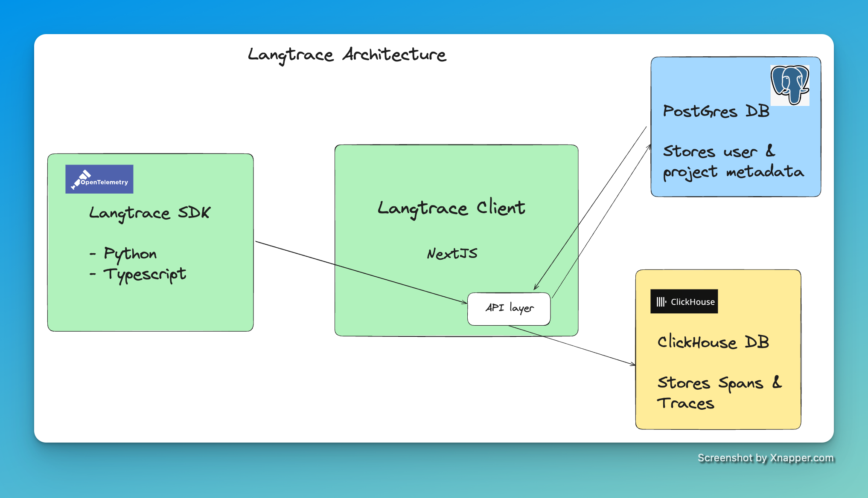Select the Langtrace Client heading text
The height and width of the screenshot is (498, 868).
pyautogui.click(x=451, y=208)
